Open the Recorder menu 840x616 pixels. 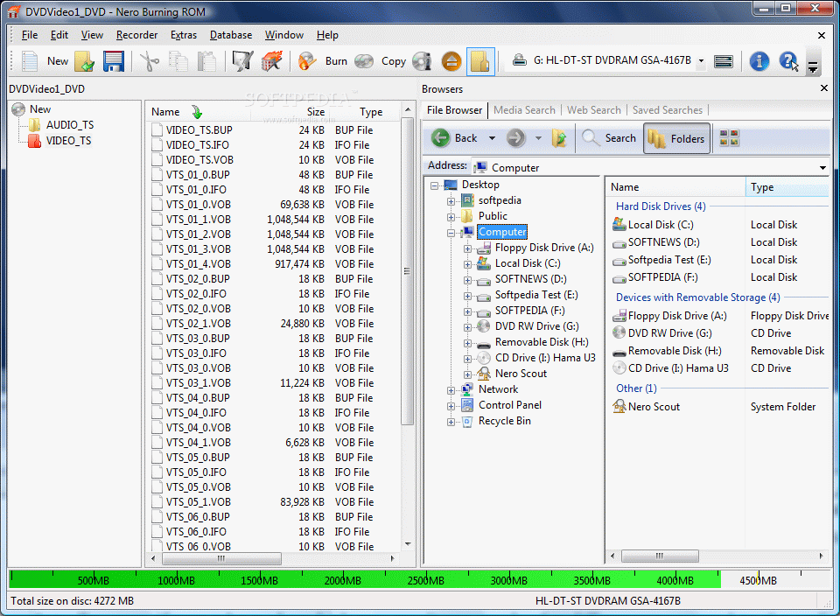[136, 35]
